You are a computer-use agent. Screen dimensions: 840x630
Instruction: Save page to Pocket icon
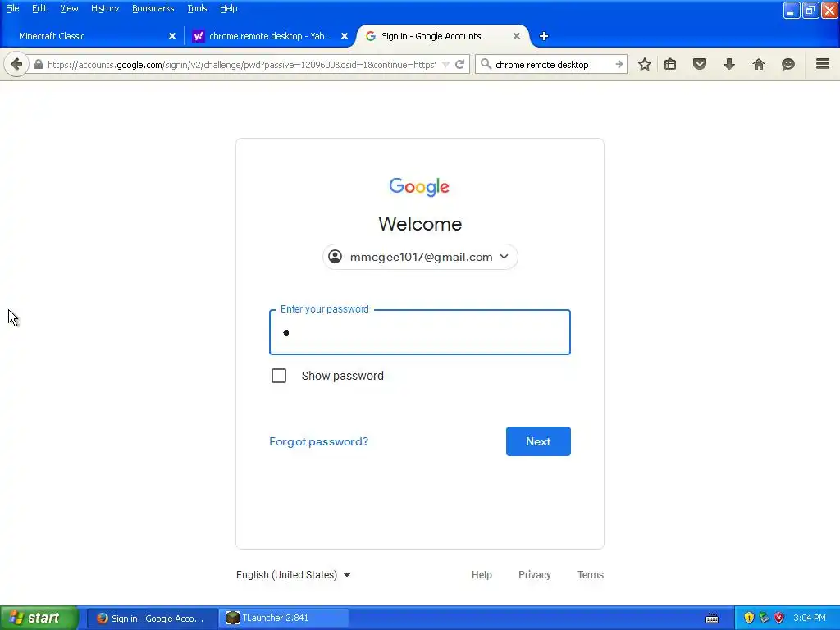point(700,64)
